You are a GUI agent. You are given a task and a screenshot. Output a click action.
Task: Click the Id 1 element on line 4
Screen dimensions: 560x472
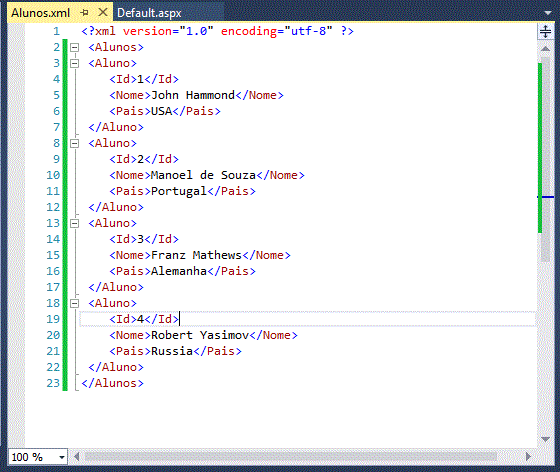tap(144, 79)
